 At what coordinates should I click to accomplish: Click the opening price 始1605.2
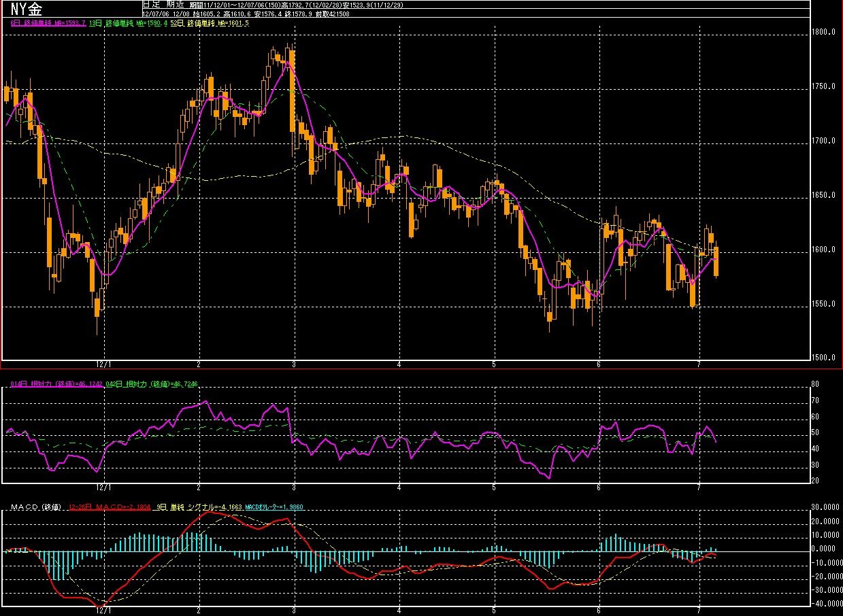[207, 14]
